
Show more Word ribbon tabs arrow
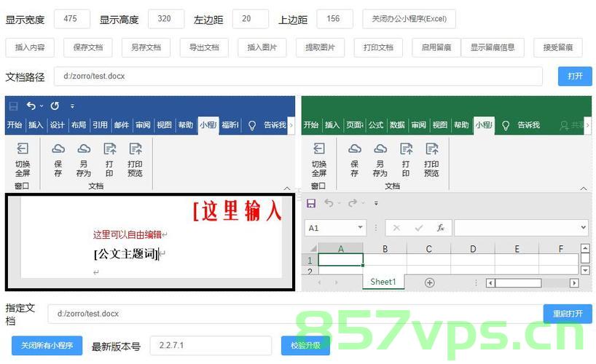pyautogui.click(x=291, y=125)
